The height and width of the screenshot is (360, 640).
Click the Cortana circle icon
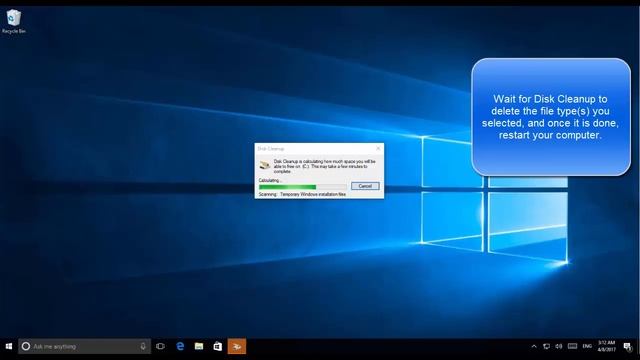26,347
